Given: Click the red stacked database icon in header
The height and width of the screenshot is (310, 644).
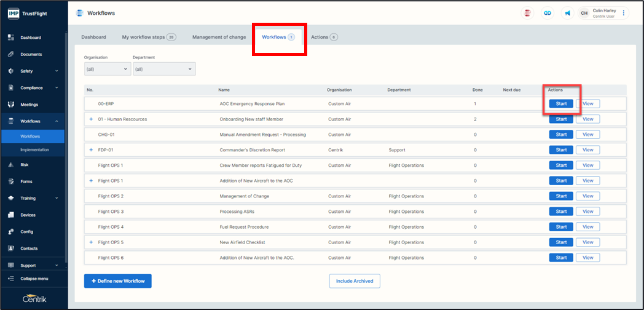Looking at the screenshot, I should pos(527,13).
